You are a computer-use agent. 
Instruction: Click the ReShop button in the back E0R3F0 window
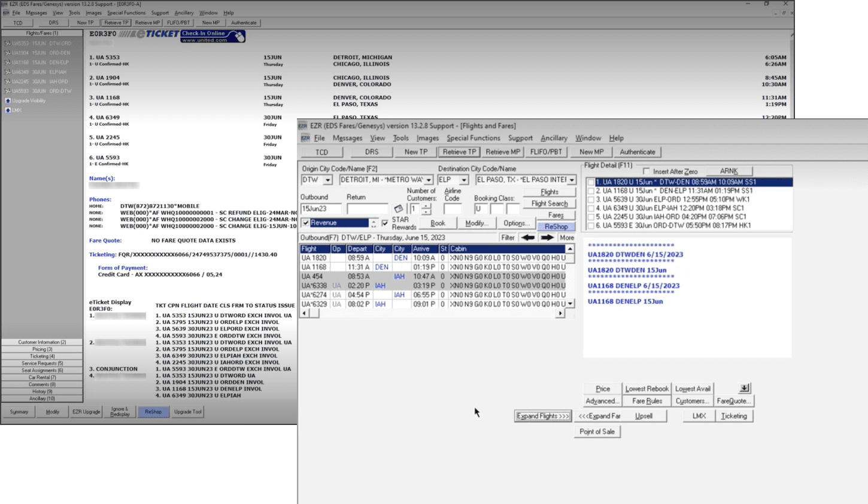tap(153, 412)
